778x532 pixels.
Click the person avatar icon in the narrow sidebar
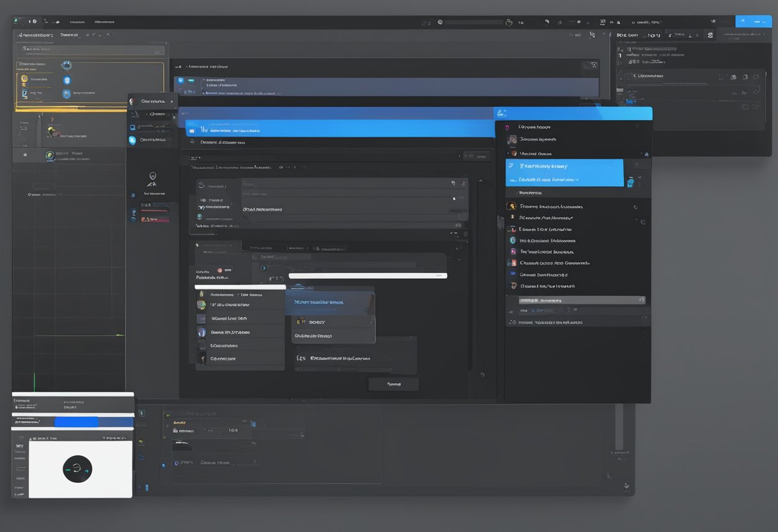click(152, 176)
